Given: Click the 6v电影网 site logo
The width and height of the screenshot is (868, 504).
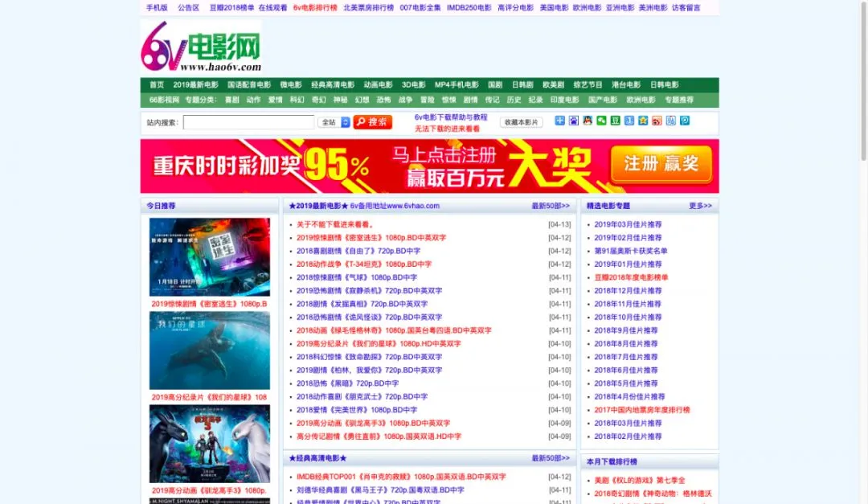Looking at the screenshot, I should tap(201, 47).
